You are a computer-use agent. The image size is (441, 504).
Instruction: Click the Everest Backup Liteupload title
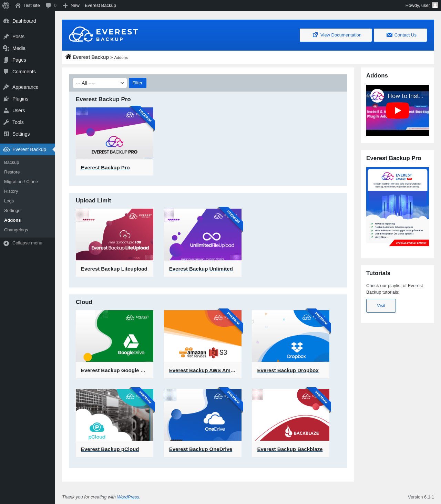[x=114, y=269]
